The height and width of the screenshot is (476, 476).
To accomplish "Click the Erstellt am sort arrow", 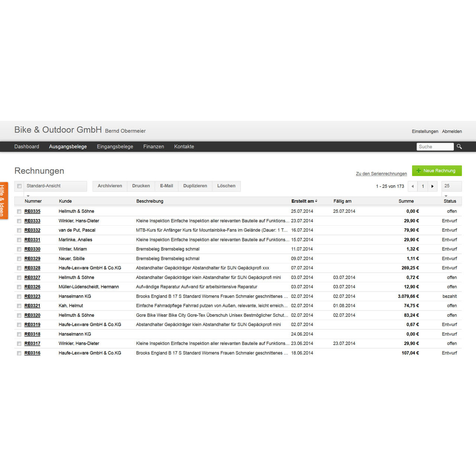I will coord(316,201).
